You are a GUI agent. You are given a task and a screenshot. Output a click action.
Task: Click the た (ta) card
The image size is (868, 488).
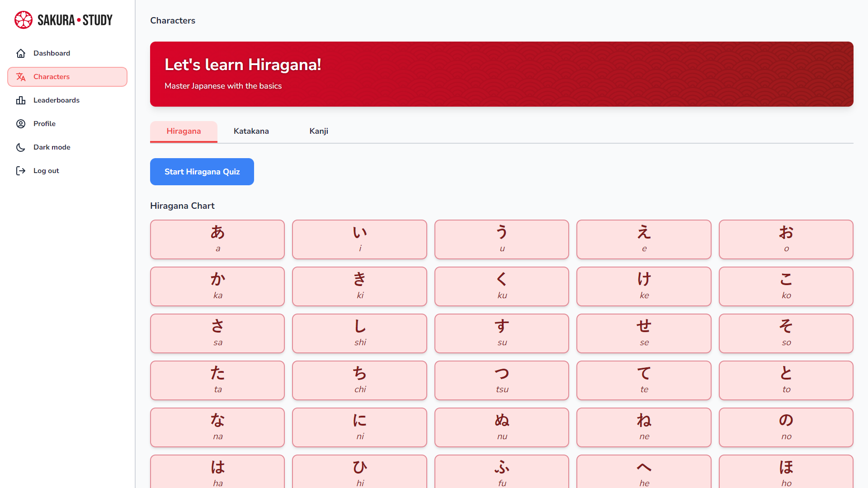217,380
